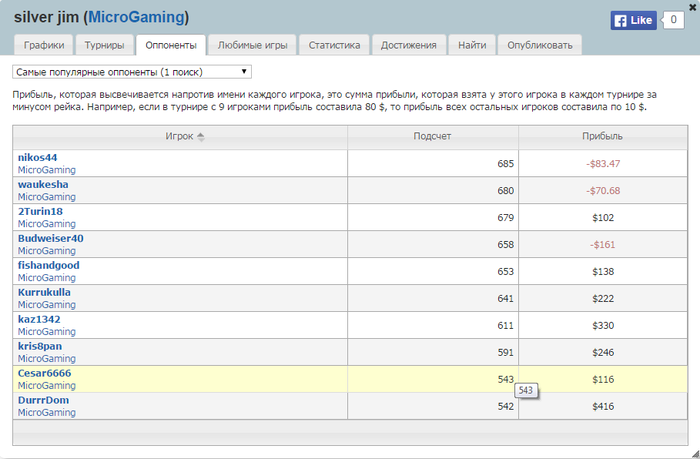Click MicroGaming under nikos44
700x459 pixels.
click(x=46, y=170)
